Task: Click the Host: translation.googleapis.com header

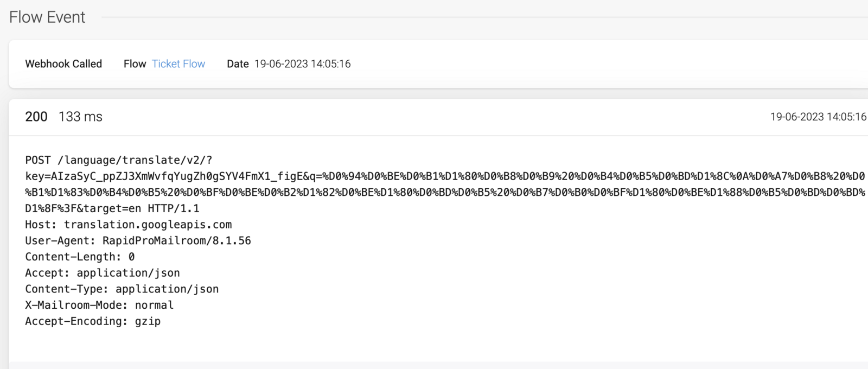Action: [128, 225]
